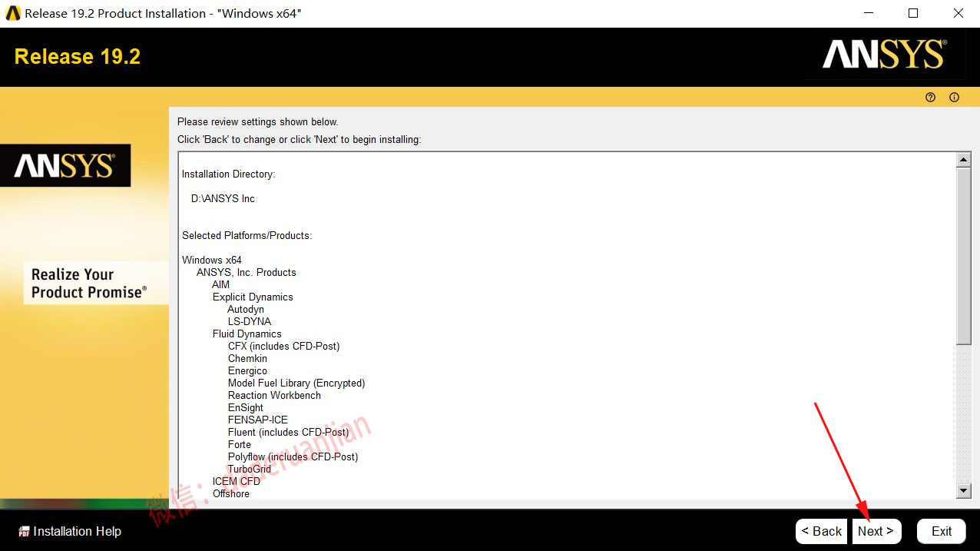Screen dimensions: 980x551
Task: Click the 'Energico' entry
Action: [x=247, y=371]
